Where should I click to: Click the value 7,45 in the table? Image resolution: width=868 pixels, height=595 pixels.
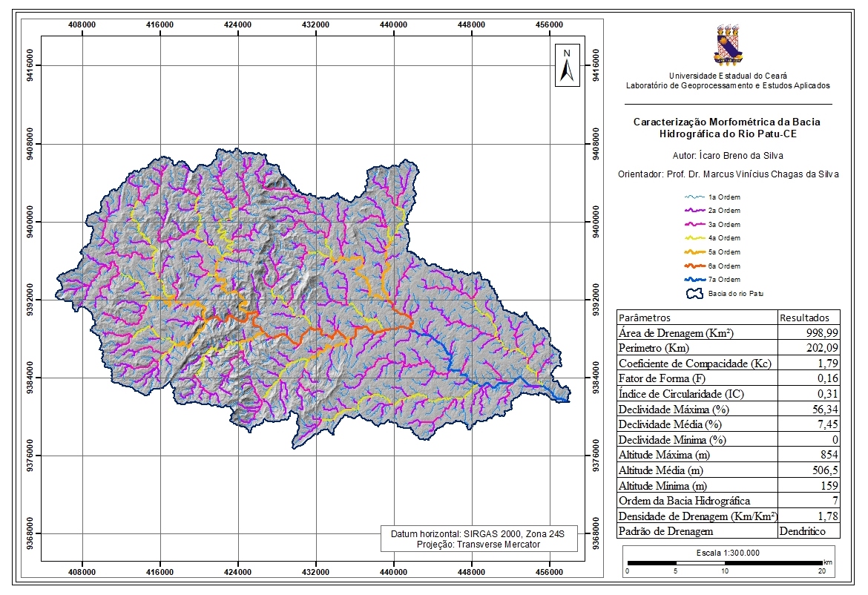[828, 424]
